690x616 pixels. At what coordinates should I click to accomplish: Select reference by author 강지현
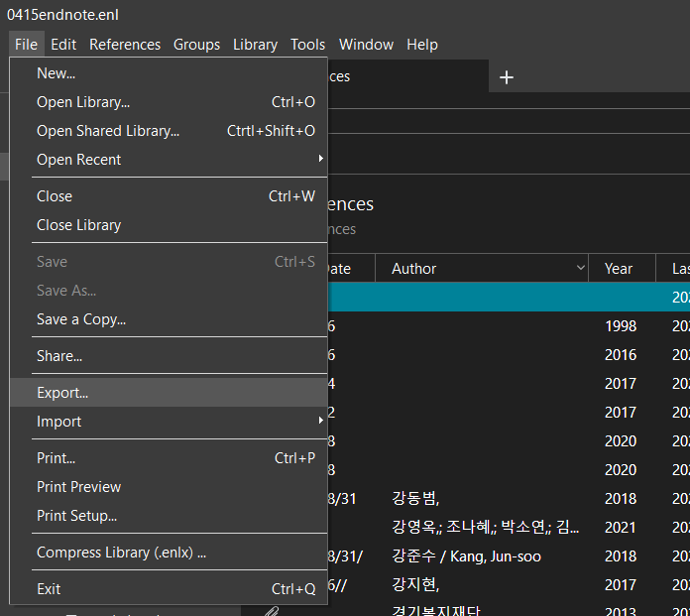pyautogui.click(x=510, y=585)
